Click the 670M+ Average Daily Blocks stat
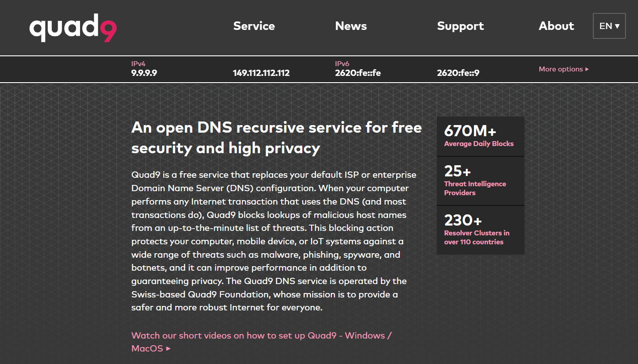Screen dimensions: 638x364 481,136
